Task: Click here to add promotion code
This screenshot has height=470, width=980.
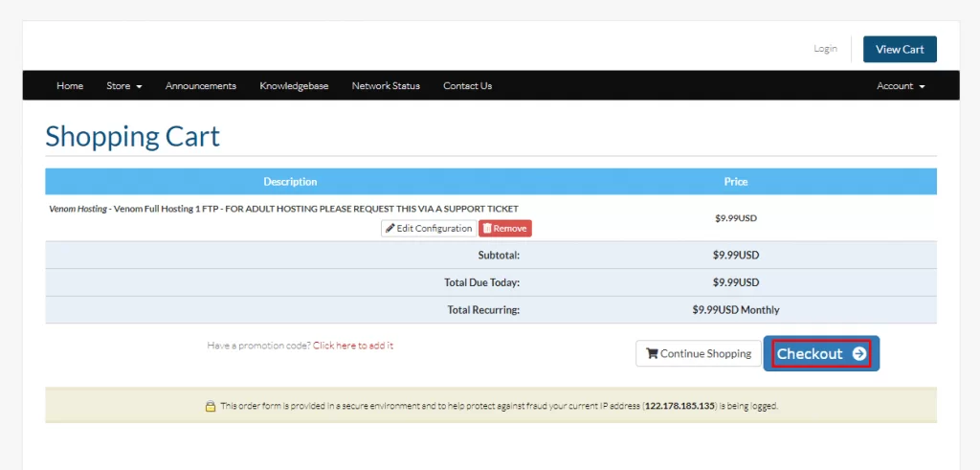Action: pos(353,345)
